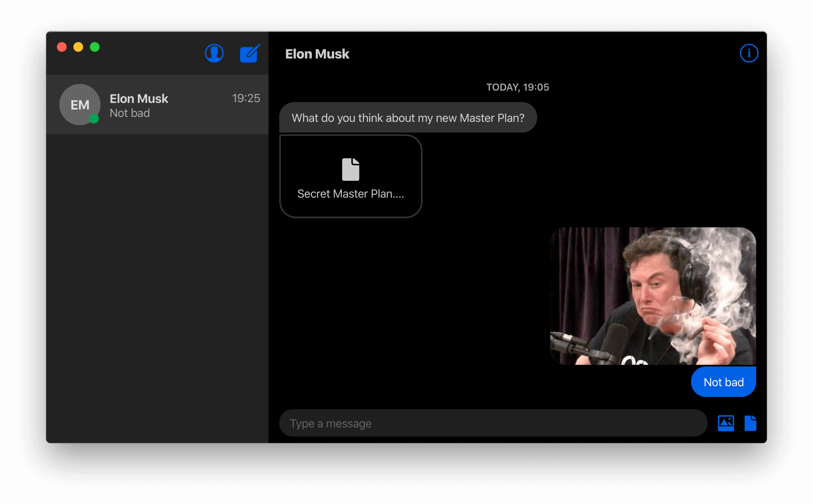Click the TODAY, 19:05 timestamp
The image size is (813, 504).
click(x=517, y=87)
